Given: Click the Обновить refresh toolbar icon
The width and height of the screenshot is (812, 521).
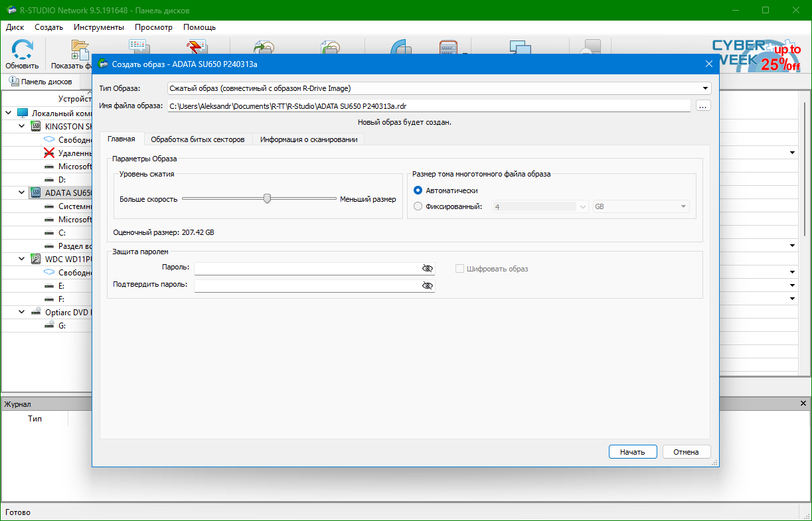Looking at the screenshot, I should click(x=22, y=51).
